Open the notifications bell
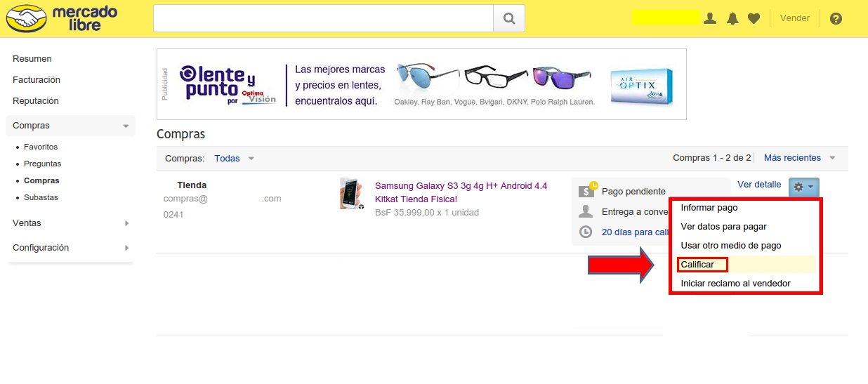 point(732,18)
